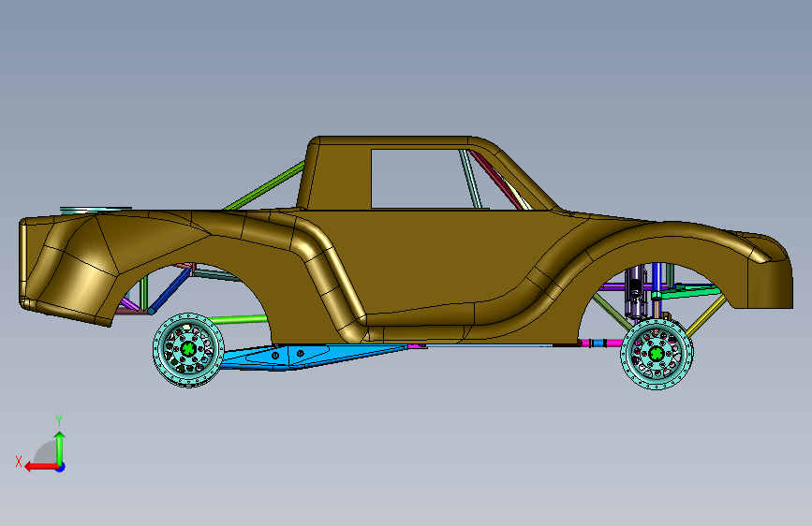The height and width of the screenshot is (526, 812).
Task: Click the red X axis arrow of triad
Action: pos(41,467)
